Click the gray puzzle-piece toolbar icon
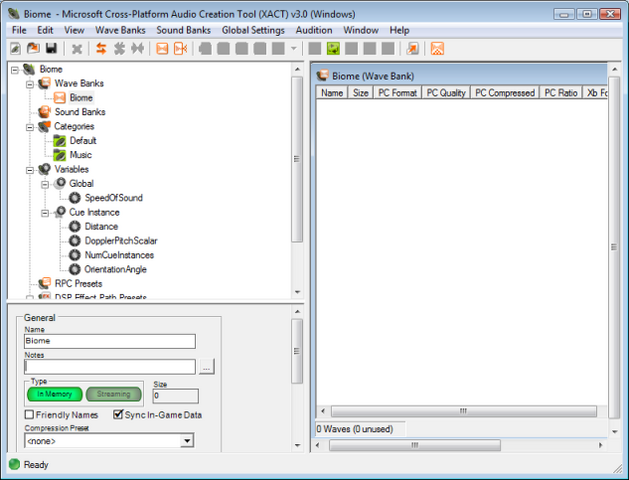This screenshot has width=629, height=480. (119, 49)
